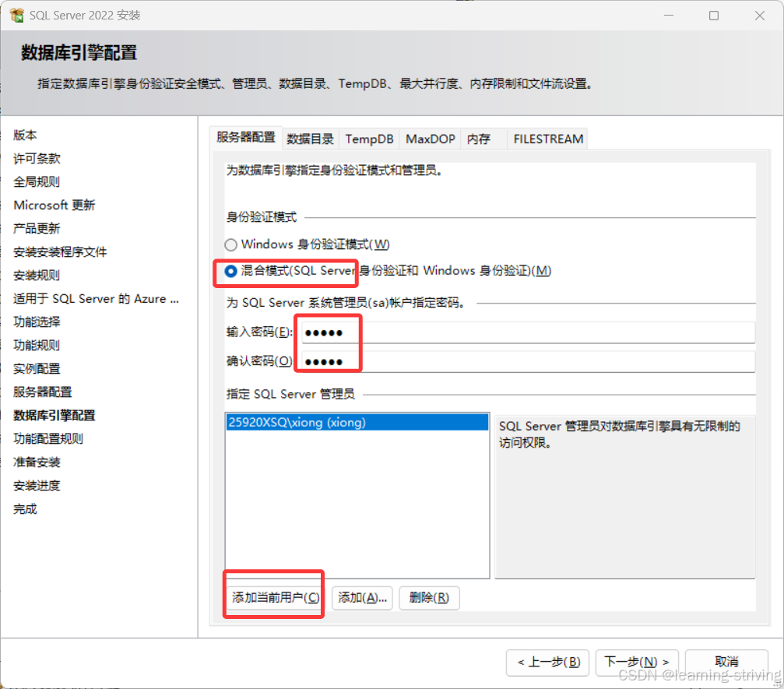Click 添加当前用户(C) button

click(x=275, y=597)
